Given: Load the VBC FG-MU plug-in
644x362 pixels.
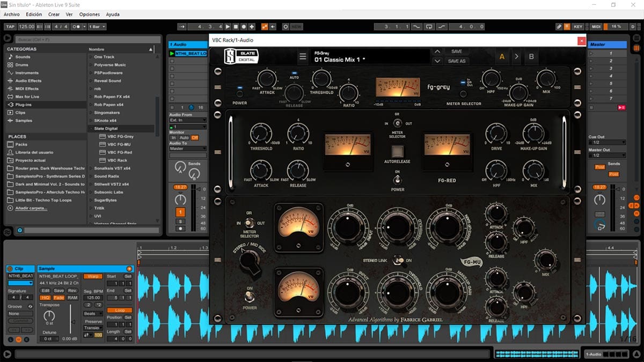Looking at the screenshot, I should coord(119,144).
